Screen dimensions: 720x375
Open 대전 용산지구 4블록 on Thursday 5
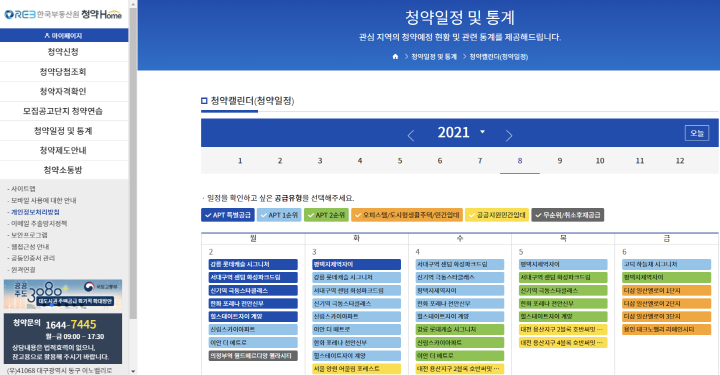(x=563, y=343)
